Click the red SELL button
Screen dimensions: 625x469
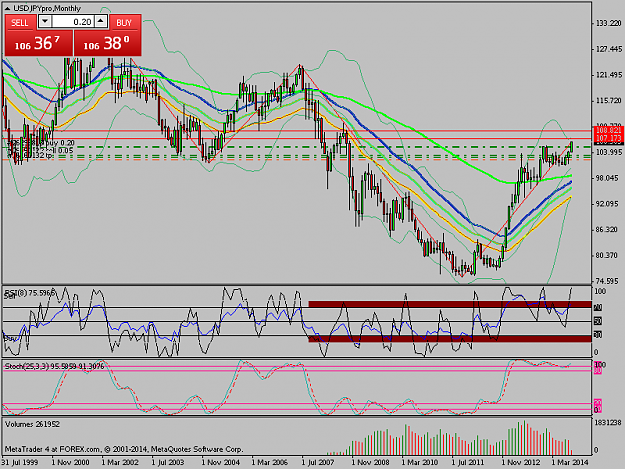(20, 22)
